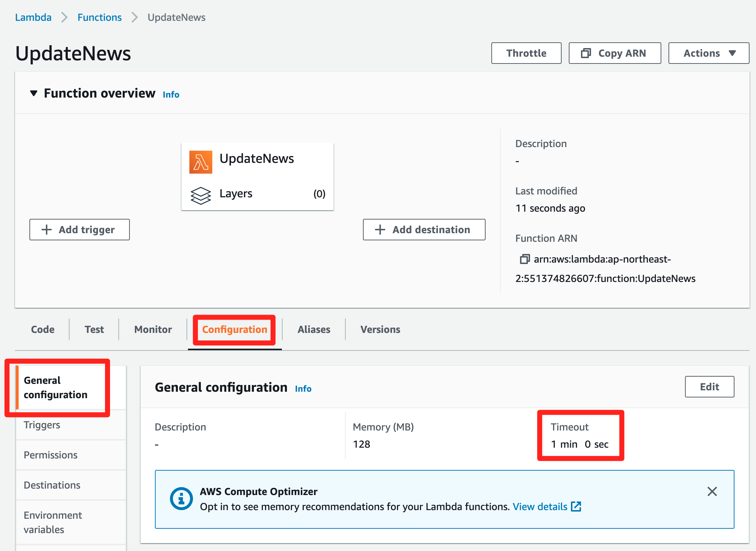Open Permissions in the configuration sidebar
This screenshot has height=551, width=756.
(71, 455)
